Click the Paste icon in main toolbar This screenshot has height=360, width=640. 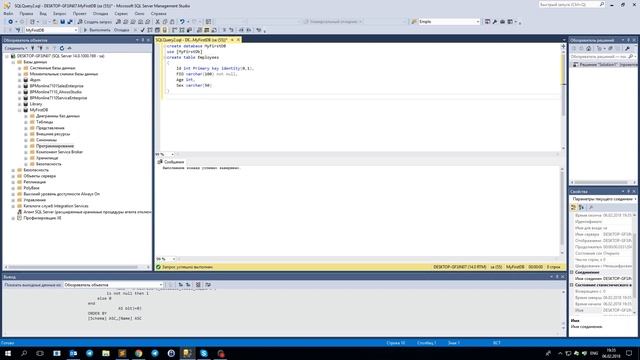(x=172, y=22)
